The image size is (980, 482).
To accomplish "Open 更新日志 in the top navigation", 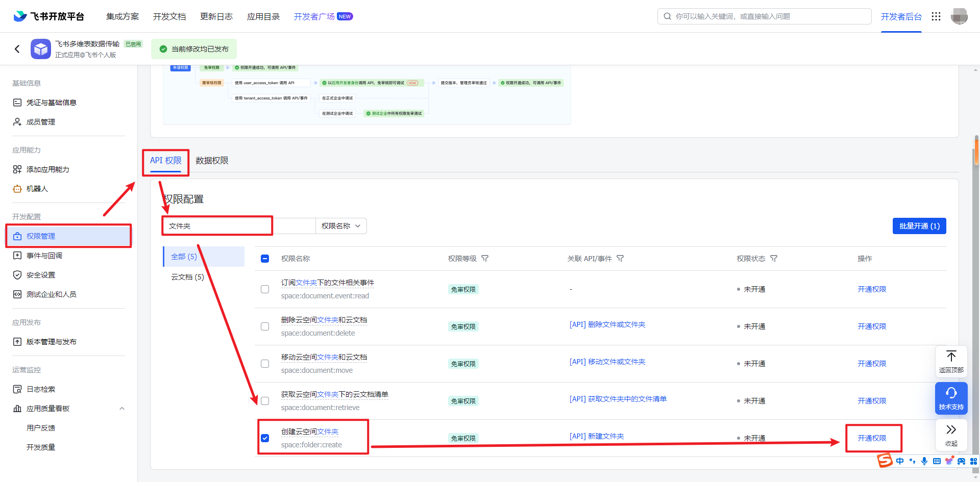I will [x=216, y=16].
